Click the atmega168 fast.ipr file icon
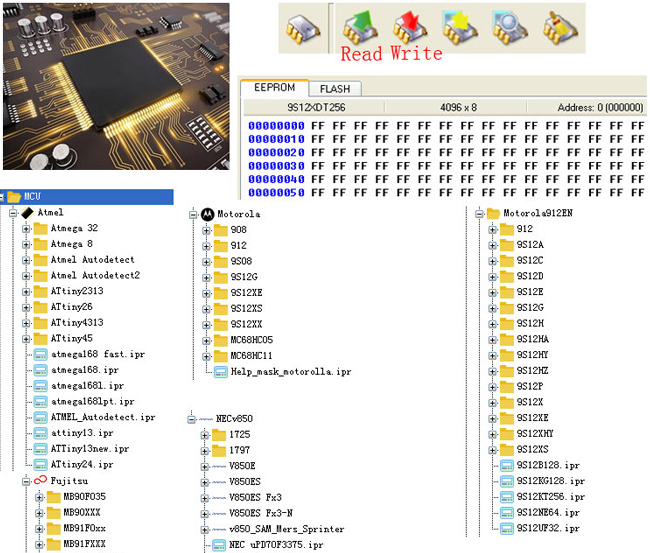The width and height of the screenshot is (650, 553). tap(40, 354)
